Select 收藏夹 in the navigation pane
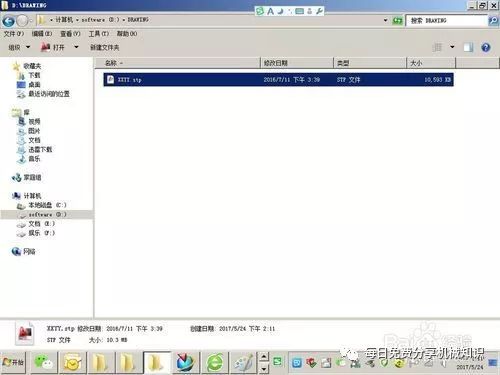This screenshot has height=375, width=500. click(x=32, y=66)
